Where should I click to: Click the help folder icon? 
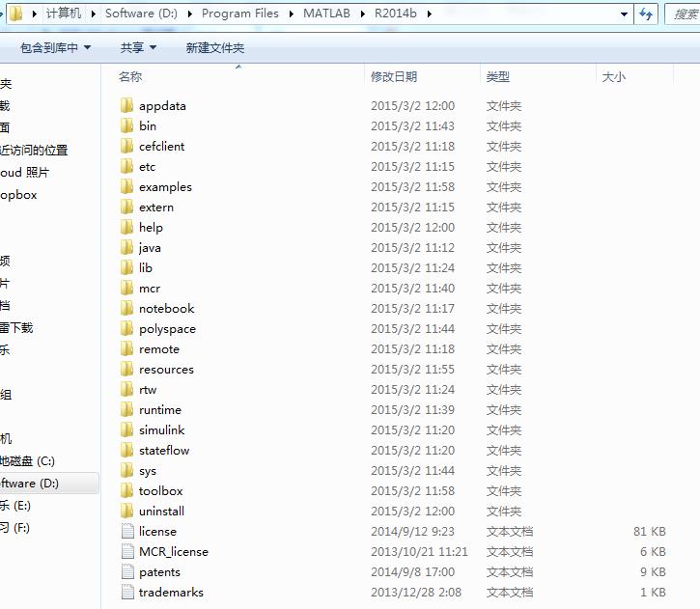pos(127,228)
